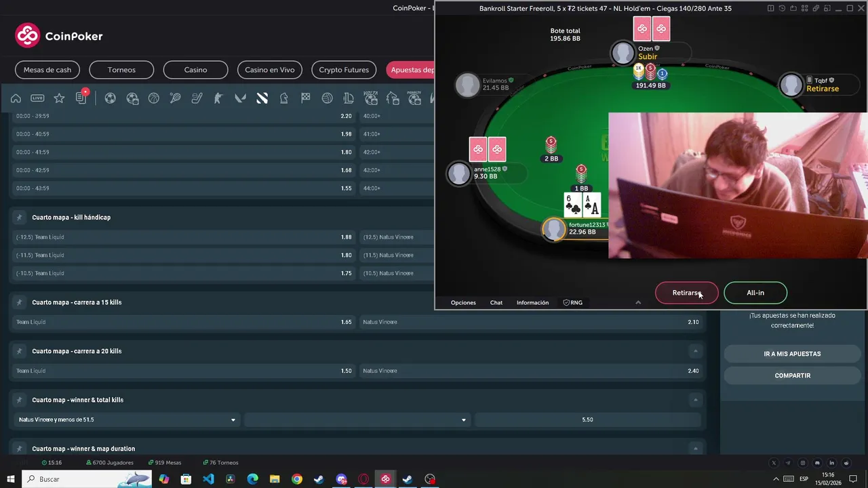Collapse the winner & map duration section
Screen dimensions: 868x488
(695, 449)
